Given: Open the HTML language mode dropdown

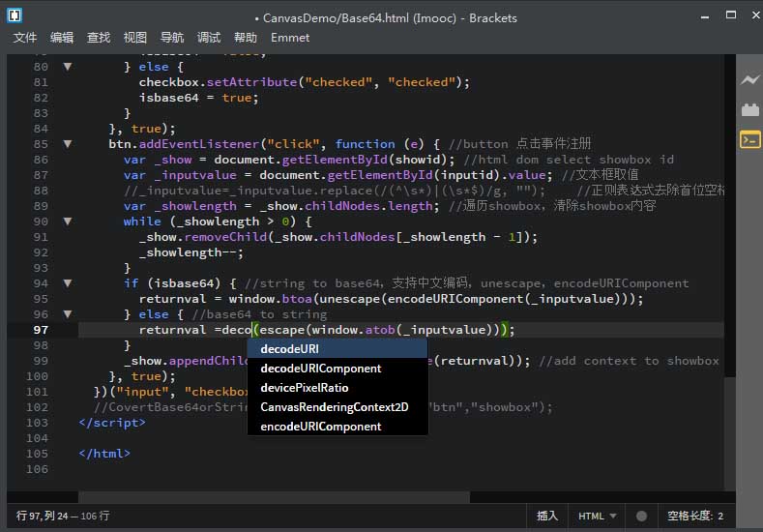Looking at the screenshot, I should [597, 517].
